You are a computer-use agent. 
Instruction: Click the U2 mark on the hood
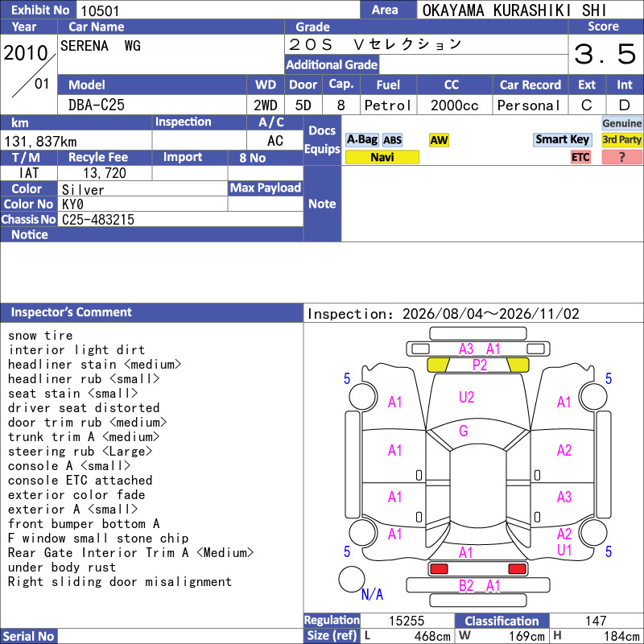[466, 397]
